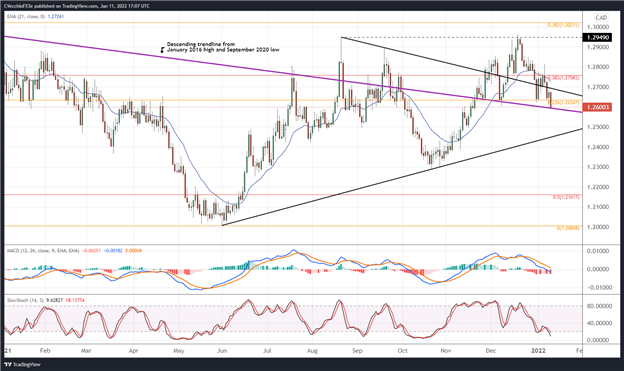Click the 1.25000 price scale tick
This screenshot has width=624, height=371.
point(598,127)
